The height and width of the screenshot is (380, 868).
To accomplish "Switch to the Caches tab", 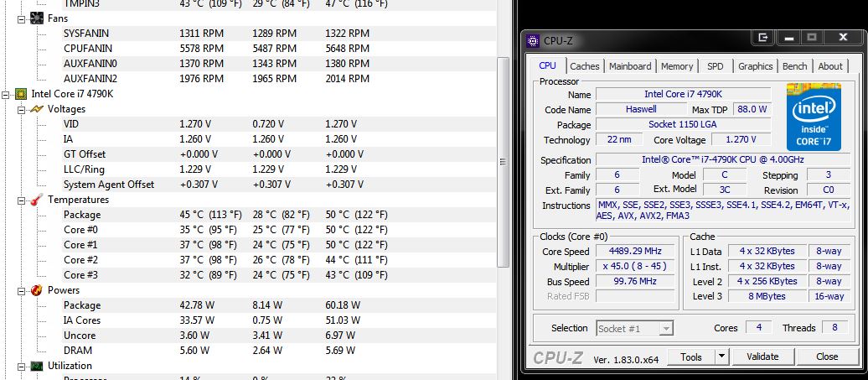I will pyautogui.click(x=585, y=66).
